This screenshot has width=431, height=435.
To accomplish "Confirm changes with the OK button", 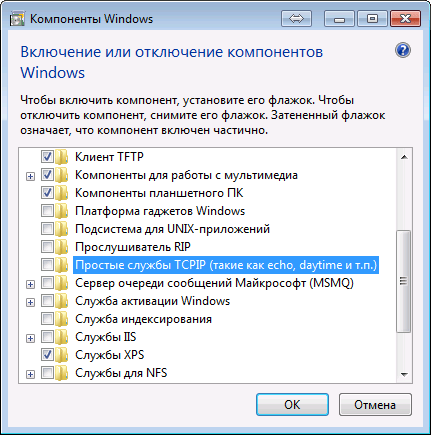I will [x=292, y=404].
